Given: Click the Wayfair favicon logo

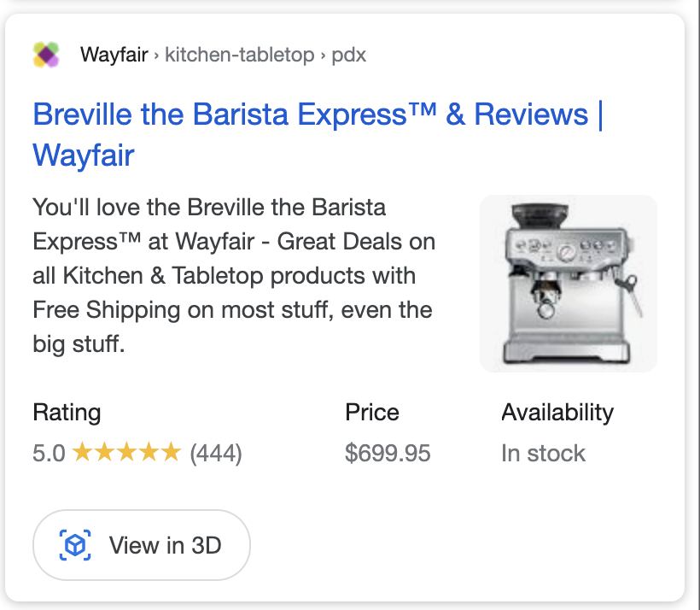Looking at the screenshot, I should [x=46, y=56].
